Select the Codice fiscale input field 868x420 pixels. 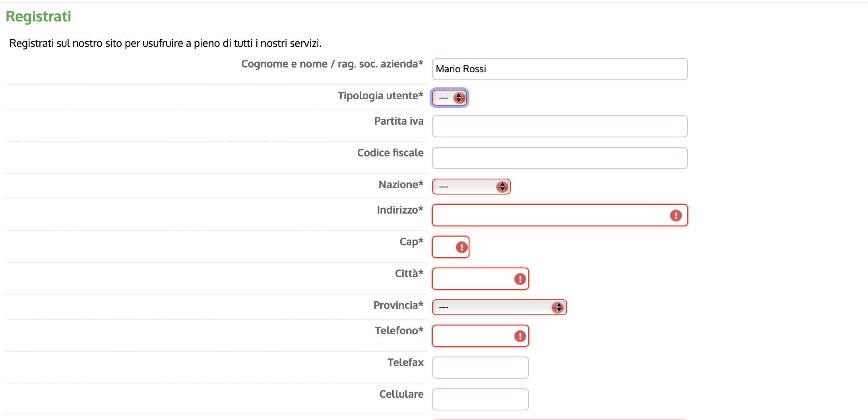[560, 158]
